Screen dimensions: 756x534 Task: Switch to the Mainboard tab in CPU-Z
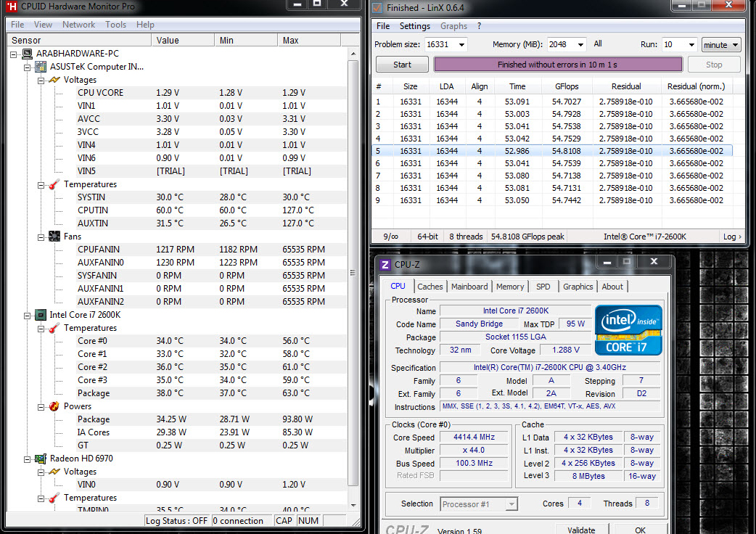point(469,287)
